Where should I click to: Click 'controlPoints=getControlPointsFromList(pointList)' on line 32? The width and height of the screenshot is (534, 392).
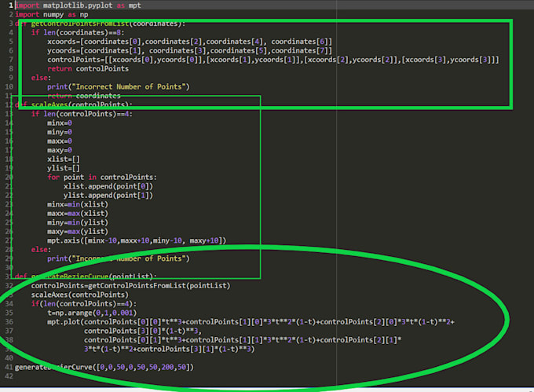[131, 286]
